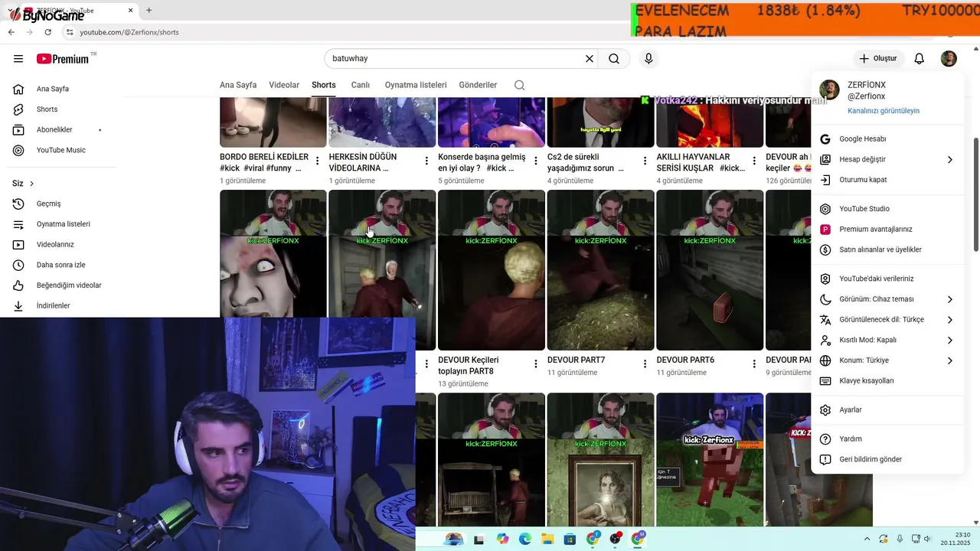Viewport: 980px width, 551px height.
Task: Open YouTube Music in sidebar
Action: coord(61,150)
